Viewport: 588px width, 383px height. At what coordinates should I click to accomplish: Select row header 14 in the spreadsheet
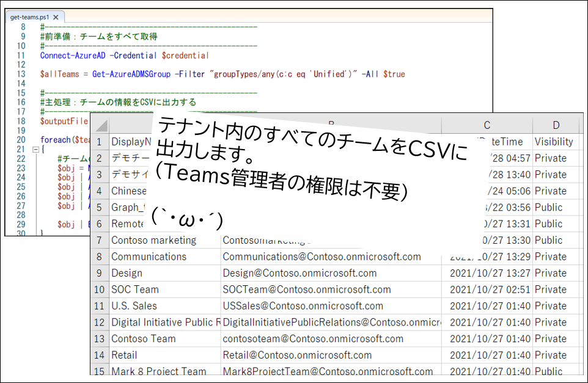point(100,356)
